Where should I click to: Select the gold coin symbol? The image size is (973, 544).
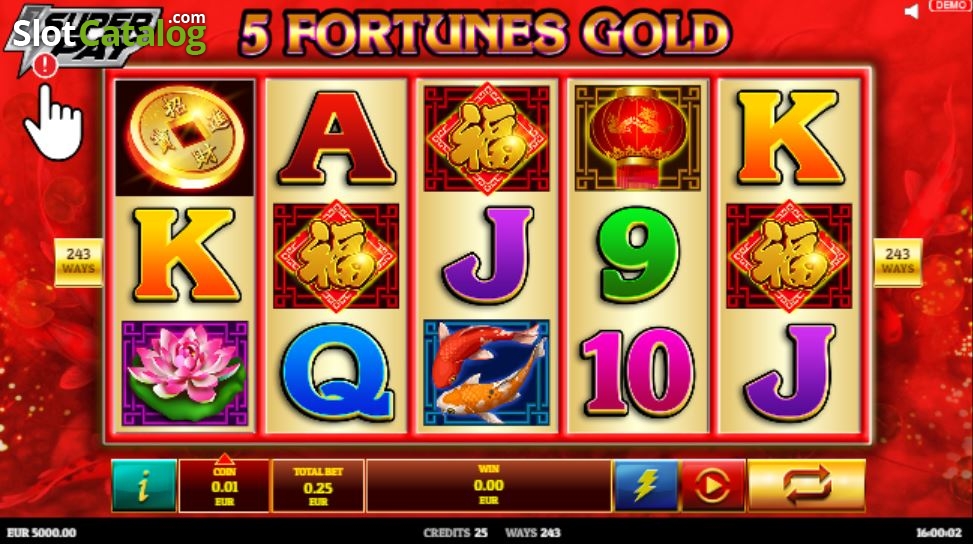[x=185, y=137]
